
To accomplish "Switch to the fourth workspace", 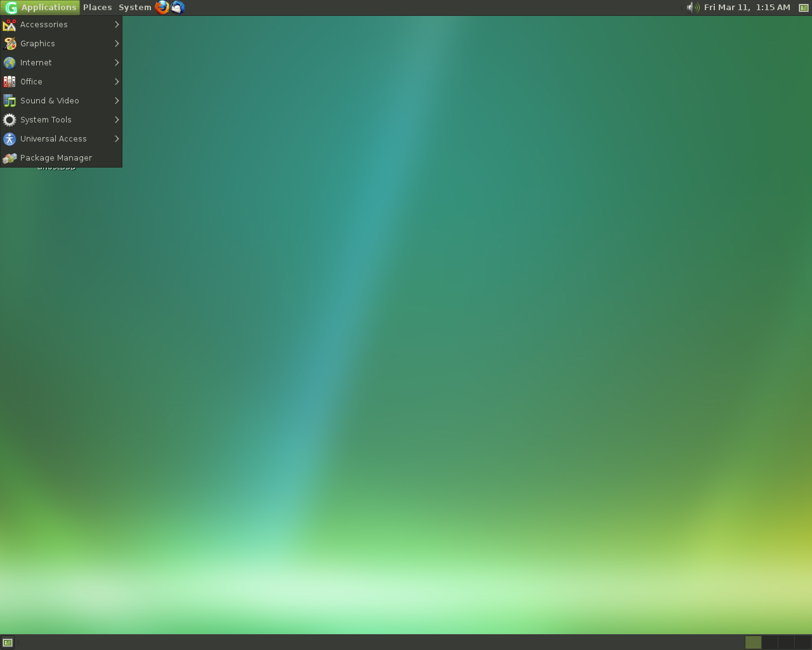I will pos(802,642).
